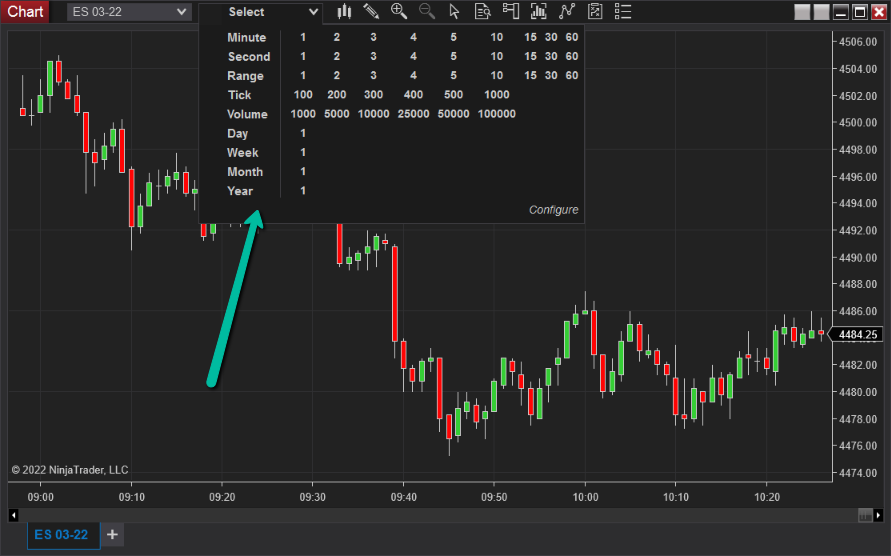Image resolution: width=891 pixels, height=556 pixels.
Task: Choose 60 Minute interval
Action: point(572,37)
